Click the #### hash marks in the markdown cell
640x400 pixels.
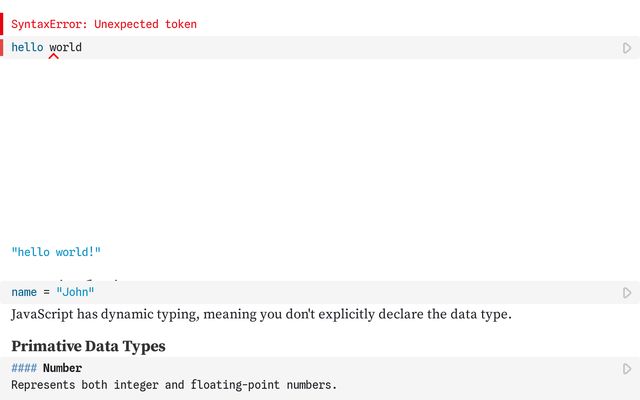[x=23, y=369]
